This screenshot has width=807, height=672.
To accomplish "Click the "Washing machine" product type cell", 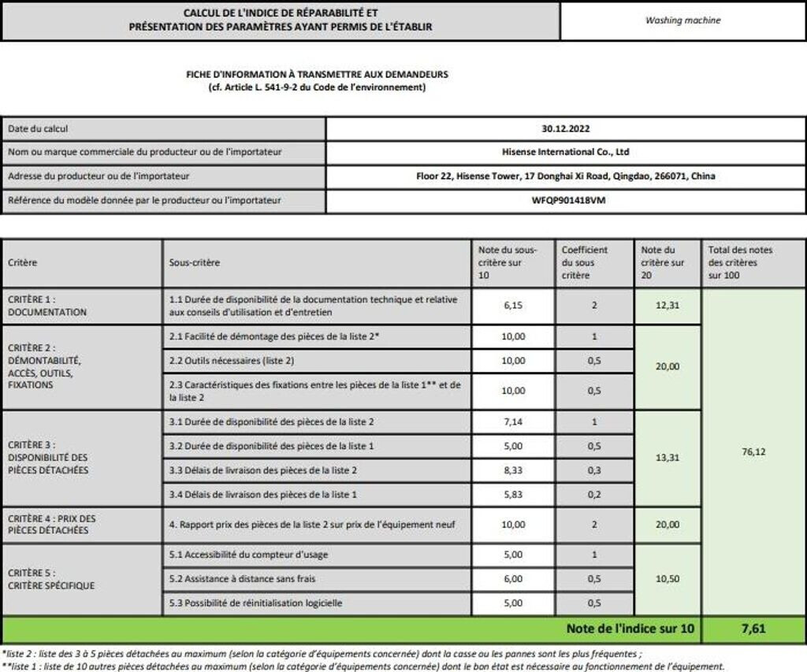I will pyautogui.click(x=682, y=20).
